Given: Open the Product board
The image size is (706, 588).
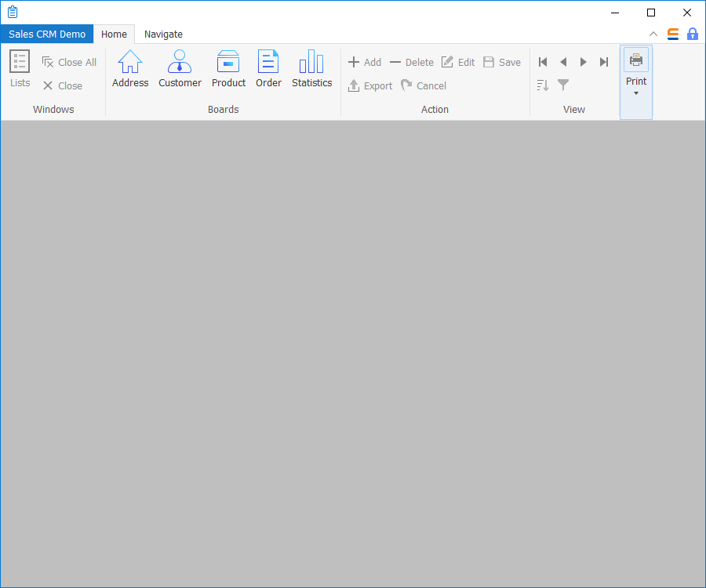Looking at the screenshot, I should (228, 69).
